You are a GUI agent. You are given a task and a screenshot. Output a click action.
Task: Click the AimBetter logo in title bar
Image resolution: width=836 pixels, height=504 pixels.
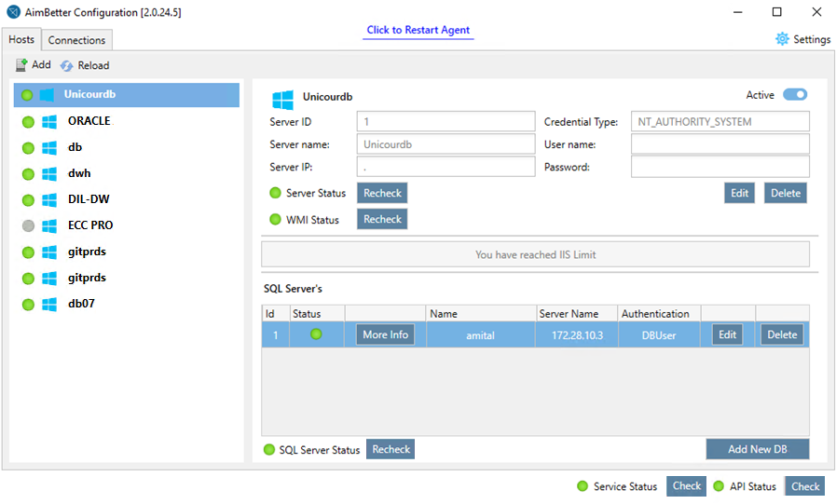[14, 12]
